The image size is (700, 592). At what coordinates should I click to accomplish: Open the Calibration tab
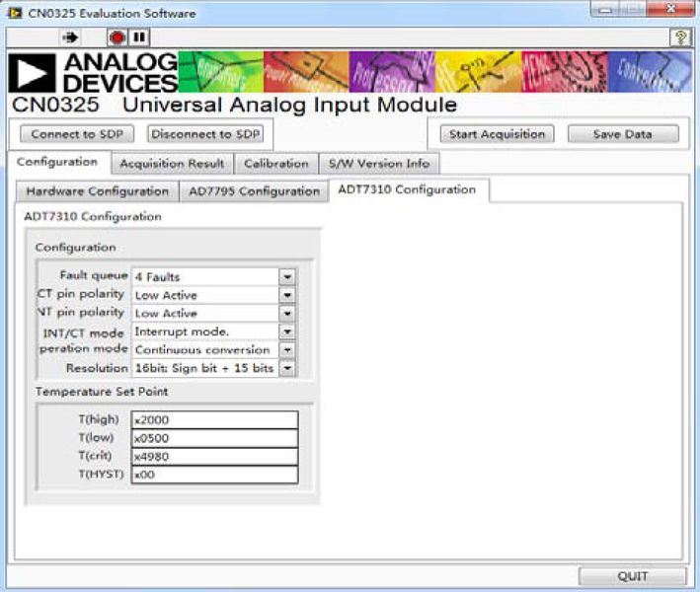(275, 164)
